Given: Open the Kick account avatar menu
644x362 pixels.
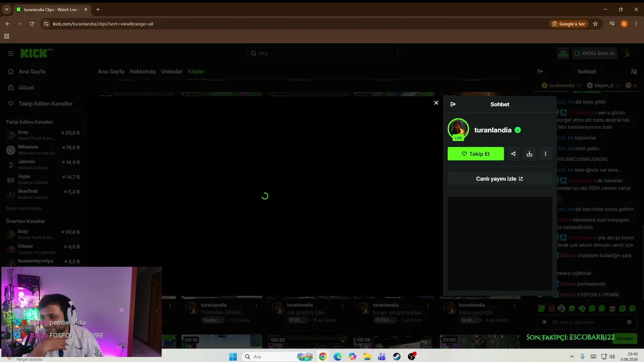Looking at the screenshot, I should (626, 53).
